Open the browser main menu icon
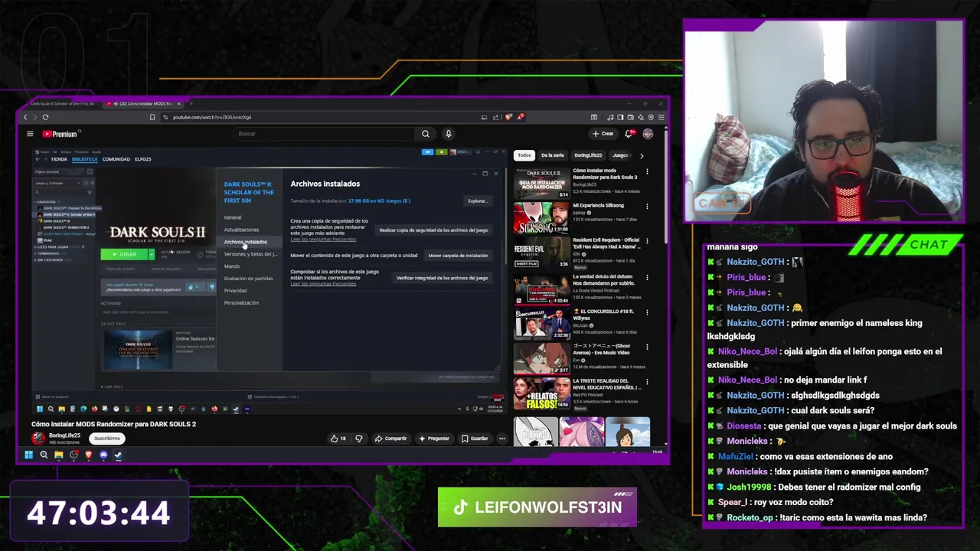 coord(661,117)
